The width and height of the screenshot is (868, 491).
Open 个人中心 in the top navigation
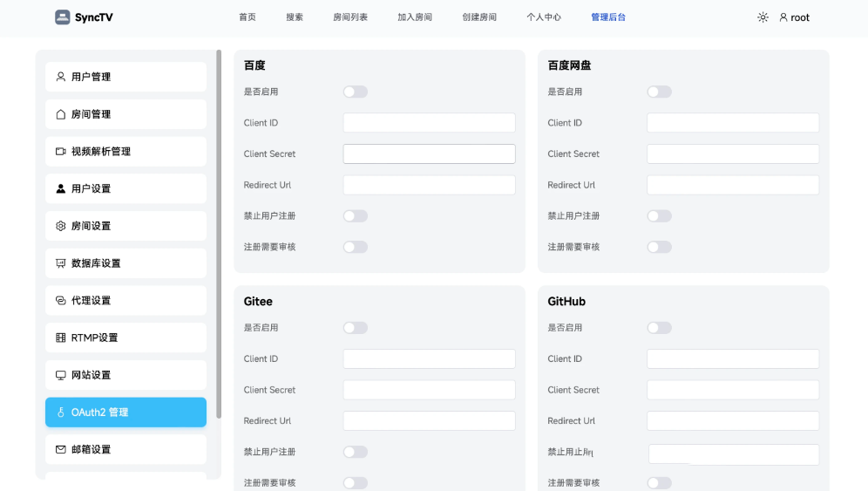[544, 17]
